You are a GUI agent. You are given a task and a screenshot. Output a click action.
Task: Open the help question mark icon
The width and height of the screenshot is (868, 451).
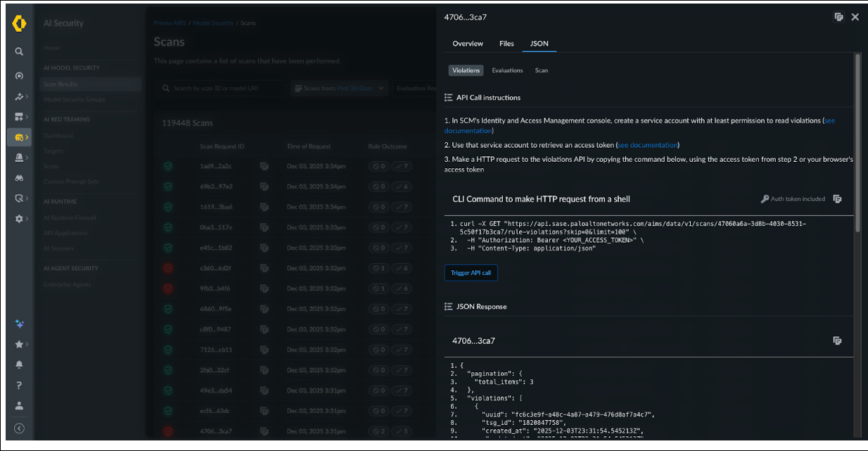[19, 386]
